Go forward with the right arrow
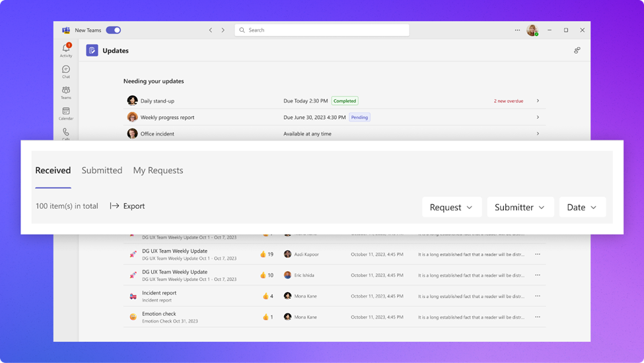Image resolution: width=644 pixels, height=363 pixels. click(223, 30)
